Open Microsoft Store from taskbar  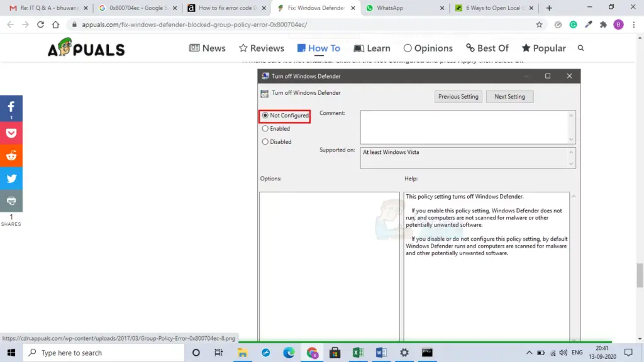coord(335,353)
